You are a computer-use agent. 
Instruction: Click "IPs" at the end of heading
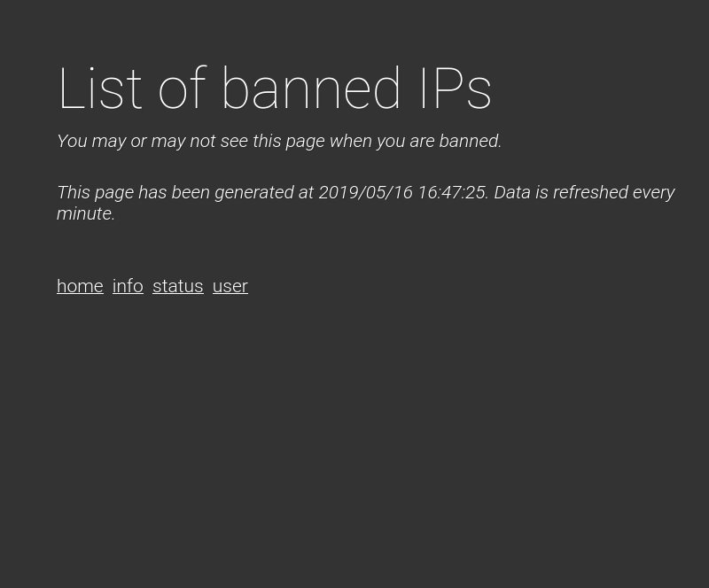tap(456, 89)
